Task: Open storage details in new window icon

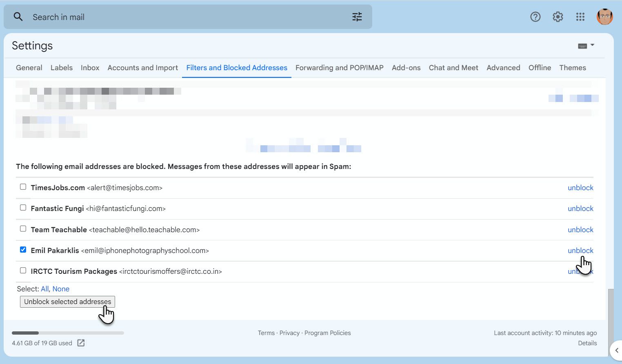Action: tap(81, 343)
